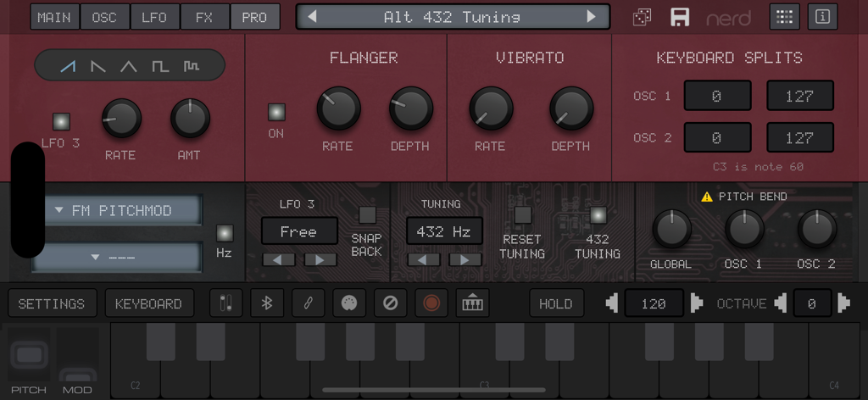Switch to the MAIN tab
The height and width of the screenshot is (400, 868).
(54, 17)
